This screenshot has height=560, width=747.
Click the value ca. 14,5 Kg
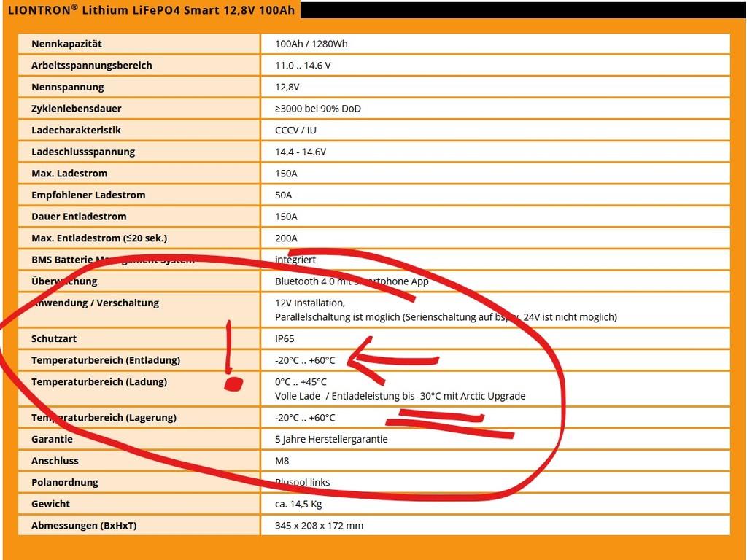pos(298,505)
